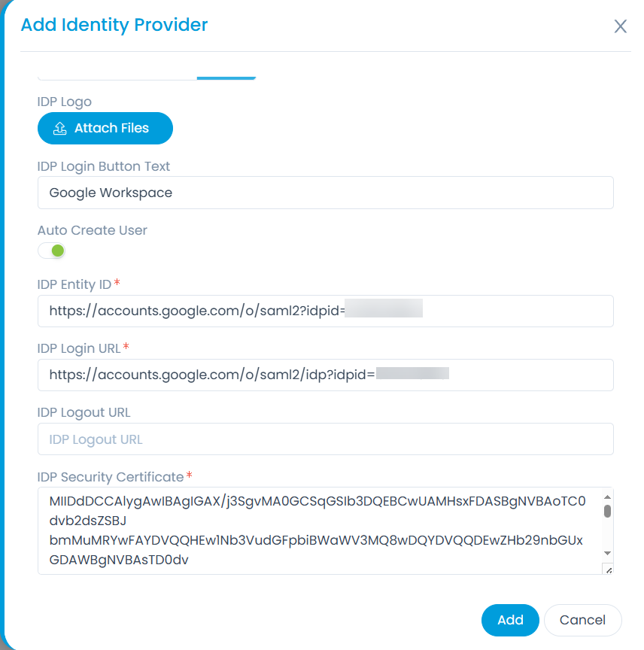644x650 pixels.
Task: Close the Add Identity Provider dialog
Action: 620,27
